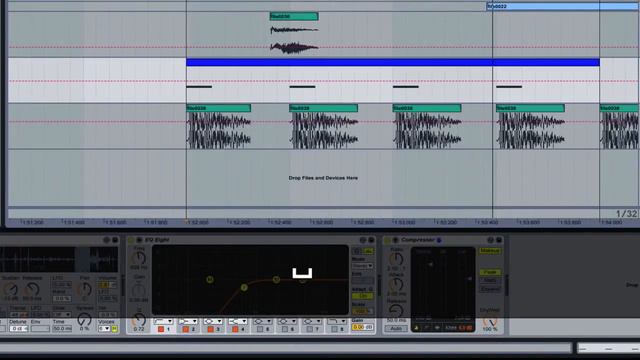Enable EQ Eight band 6 activator
The image size is (640, 360).
pos(285,329)
